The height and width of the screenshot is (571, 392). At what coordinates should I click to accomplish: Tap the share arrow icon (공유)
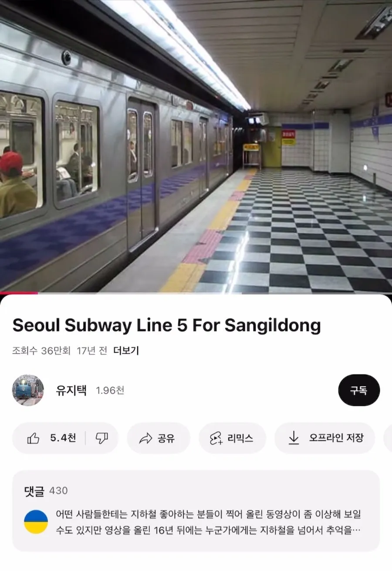pyautogui.click(x=145, y=438)
